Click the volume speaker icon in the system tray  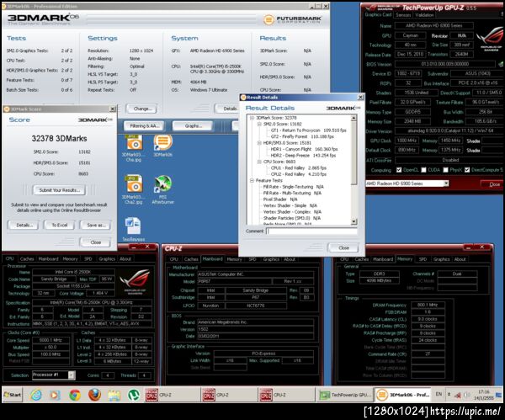tap(466, 395)
